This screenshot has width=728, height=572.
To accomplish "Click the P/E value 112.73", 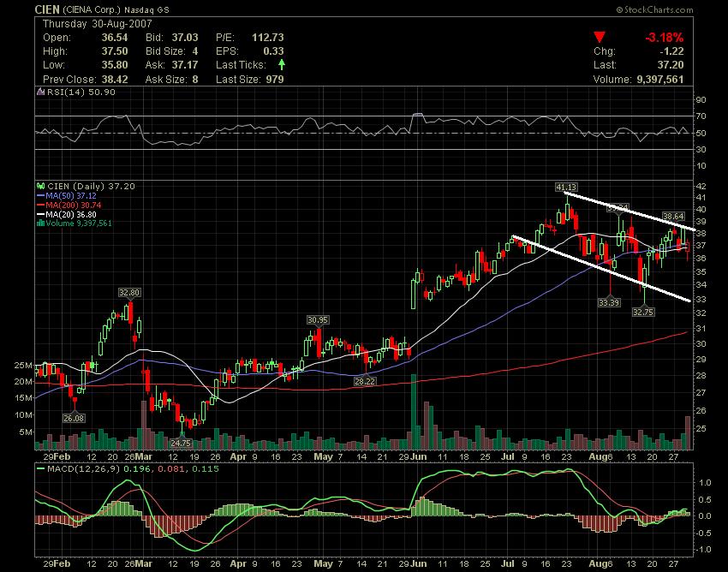I will (x=268, y=37).
